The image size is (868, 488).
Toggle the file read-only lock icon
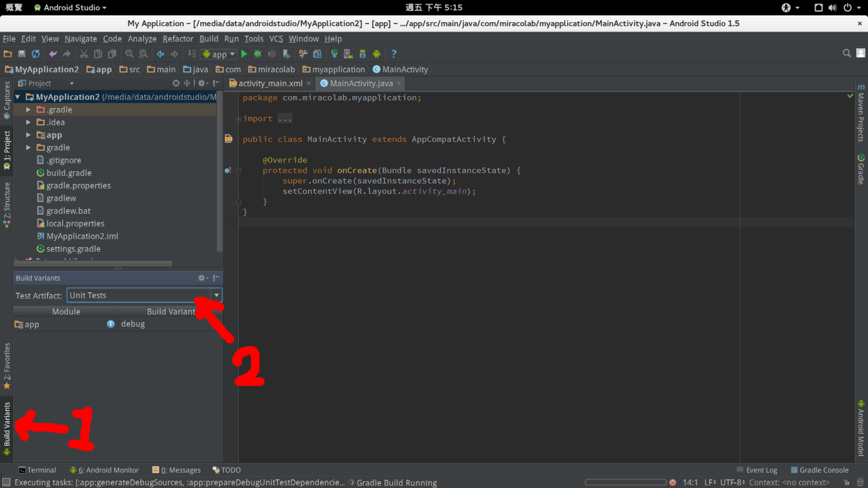[x=846, y=482]
